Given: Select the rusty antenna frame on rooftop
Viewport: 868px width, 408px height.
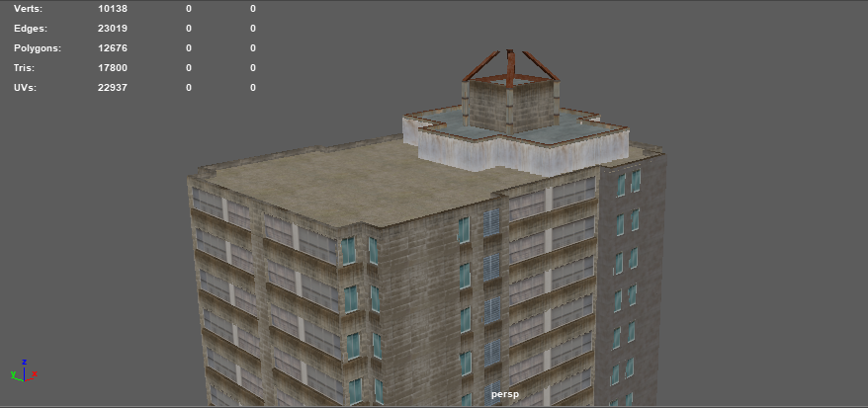Looking at the screenshot, I should pyautogui.click(x=510, y=67).
